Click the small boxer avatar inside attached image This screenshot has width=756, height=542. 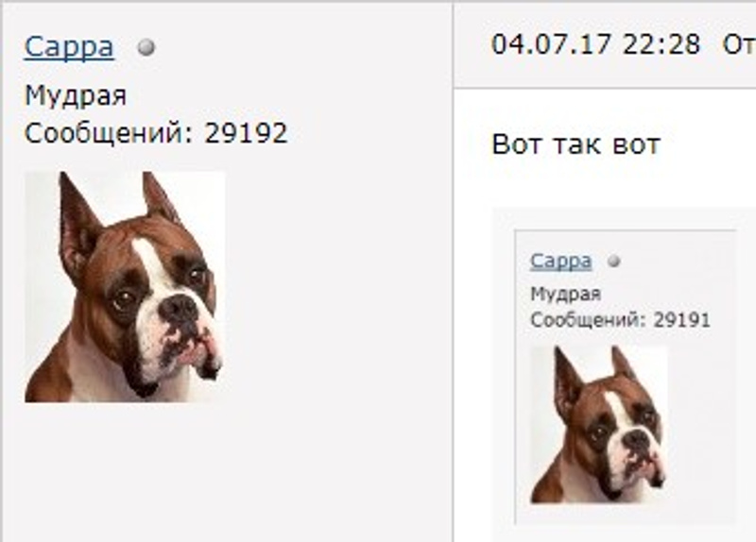pos(599,425)
